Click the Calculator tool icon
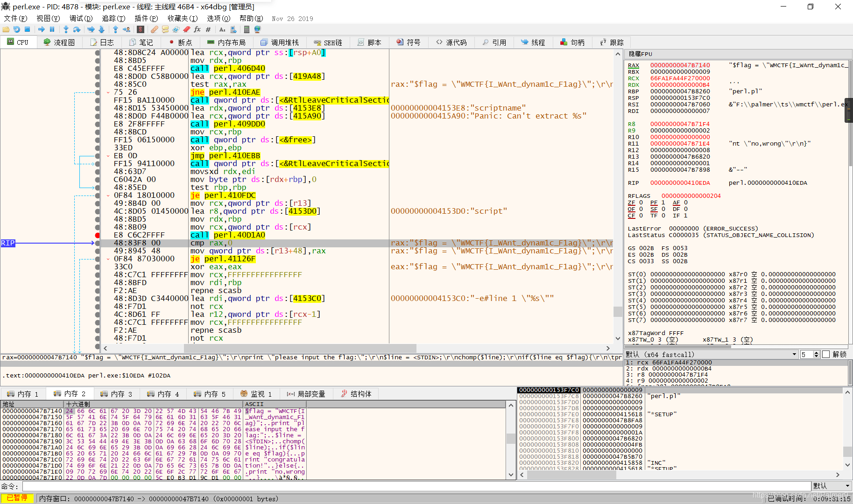 click(x=247, y=29)
